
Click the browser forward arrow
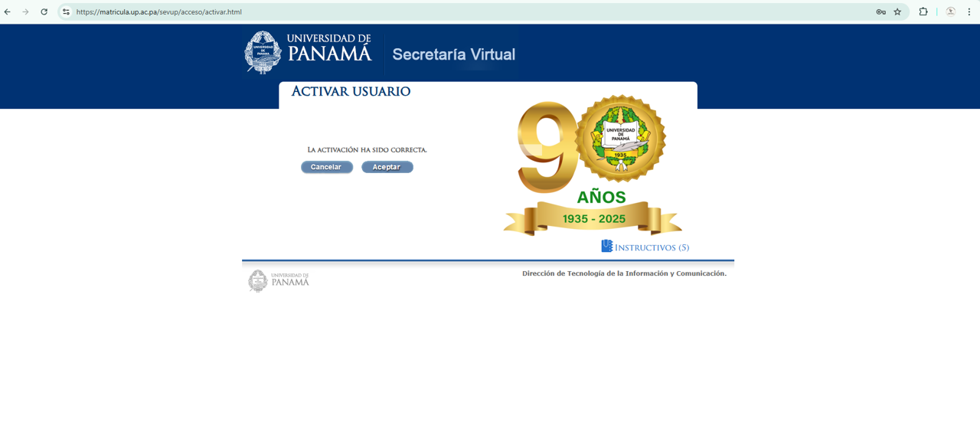[x=25, y=11]
